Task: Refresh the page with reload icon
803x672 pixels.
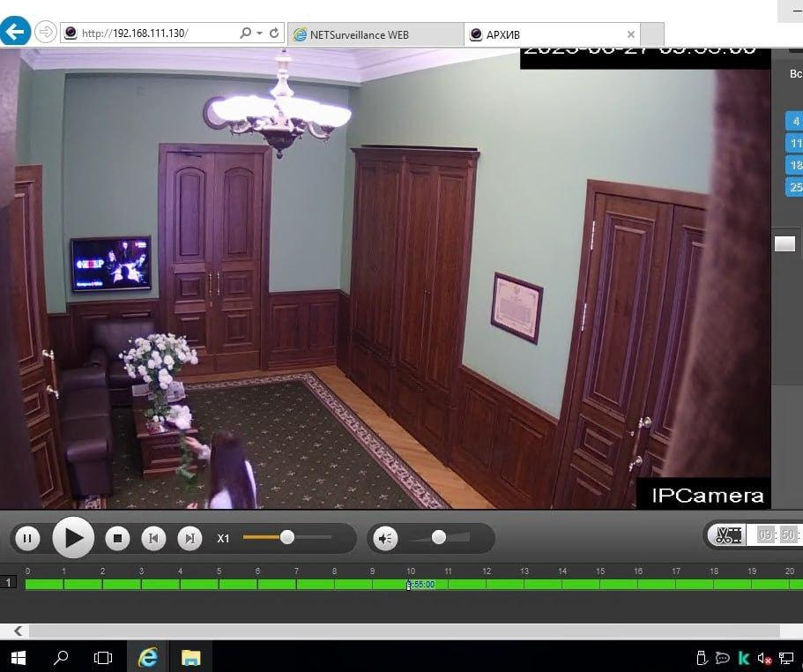Action: [274, 33]
